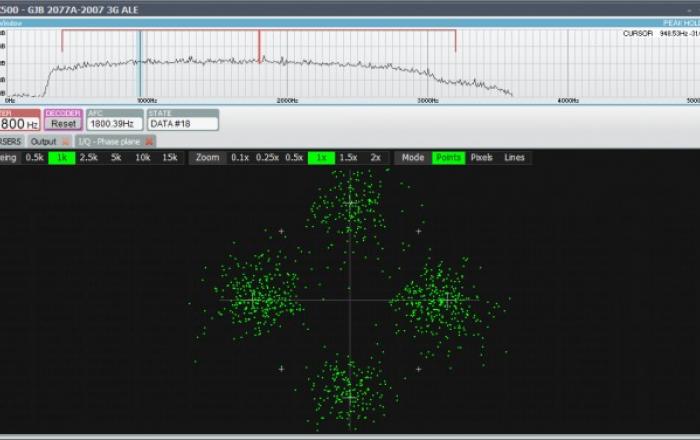This screenshot has height=440, width=700.
Task: Set the 0.5k option
Action: pos(34,158)
